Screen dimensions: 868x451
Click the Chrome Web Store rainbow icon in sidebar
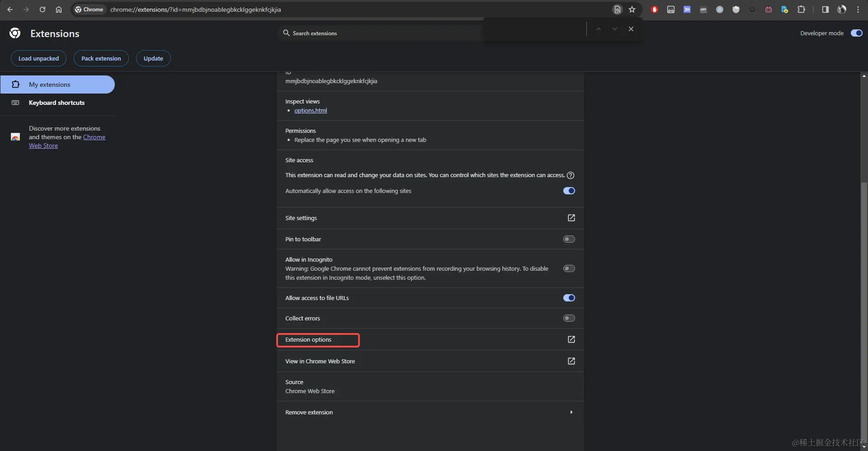pyautogui.click(x=15, y=136)
